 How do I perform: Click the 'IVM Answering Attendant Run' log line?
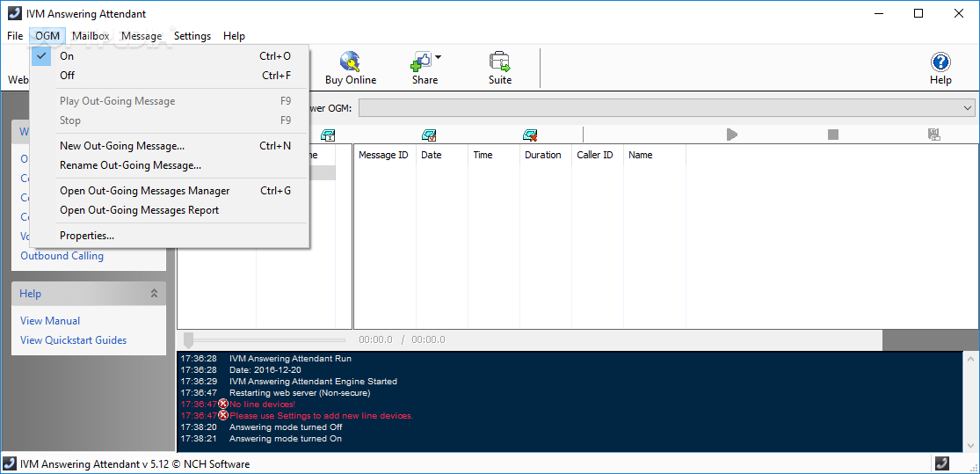pos(291,359)
